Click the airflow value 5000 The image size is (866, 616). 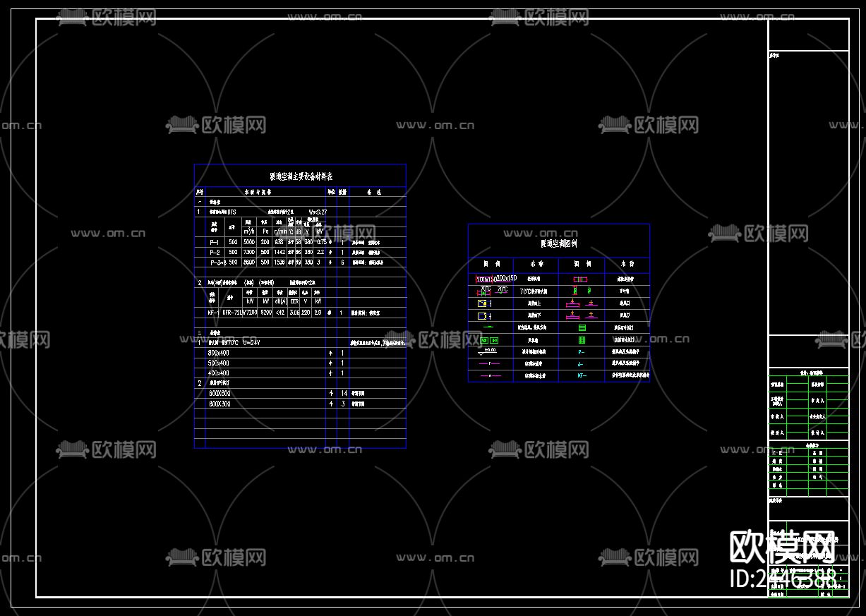249,241
